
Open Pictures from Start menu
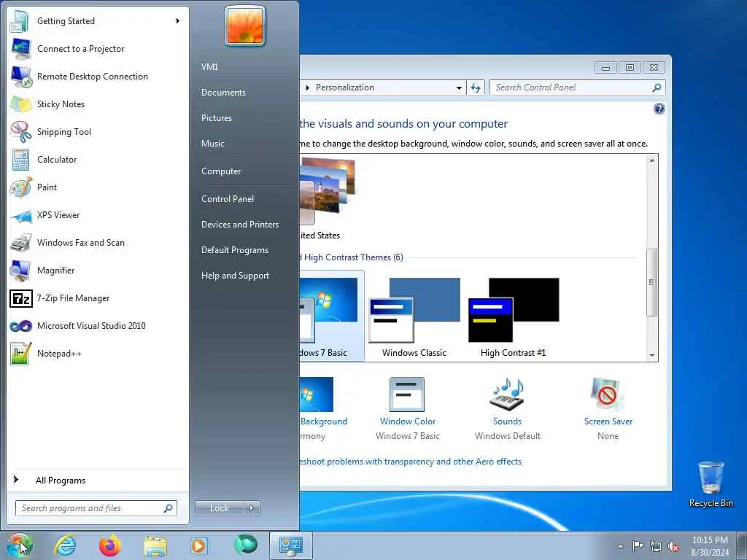click(x=216, y=117)
